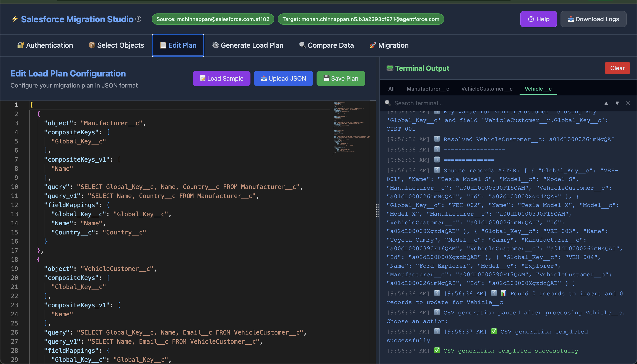637x364 pixels.
Task: Click the info icon before Resolved VehicleCustomer__c
Action: 437,139
